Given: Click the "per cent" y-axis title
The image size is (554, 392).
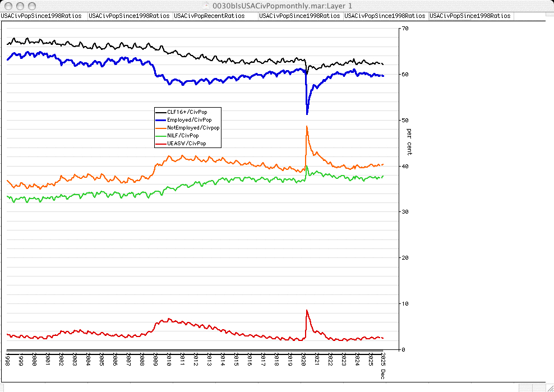Looking at the screenshot, I should point(409,142).
